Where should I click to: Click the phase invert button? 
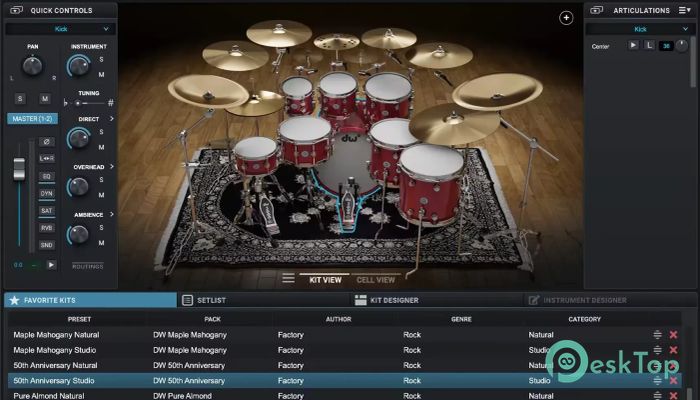pos(46,142)
